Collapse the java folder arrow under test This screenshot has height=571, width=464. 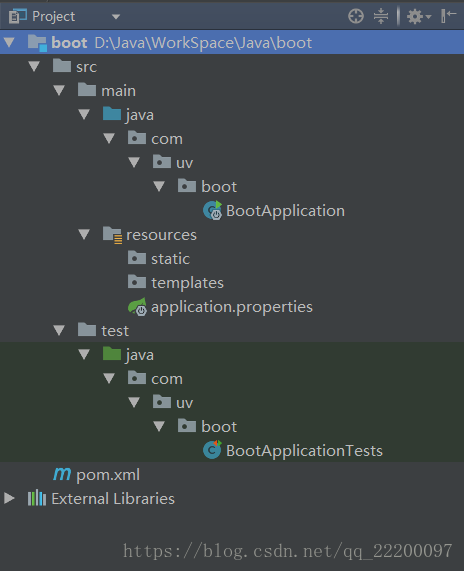click(x=84, y=355)
